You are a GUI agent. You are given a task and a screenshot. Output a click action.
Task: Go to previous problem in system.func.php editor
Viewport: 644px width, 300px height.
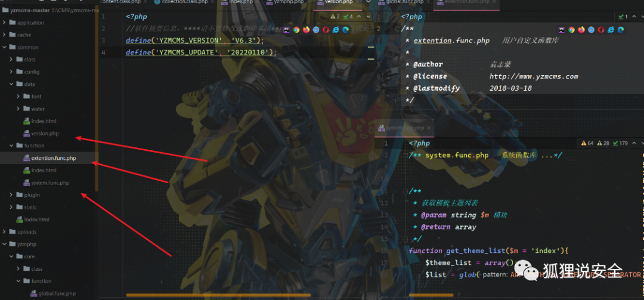tap(634, 143)
